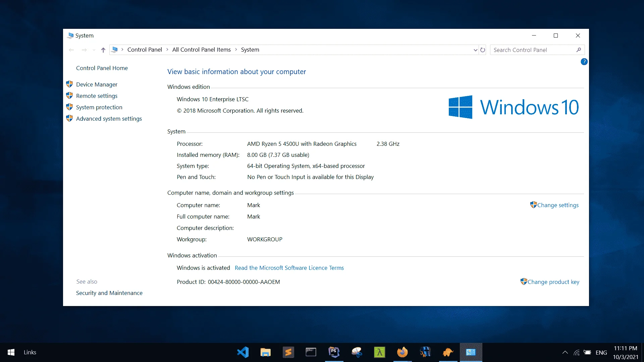Viewport: 644px width, 362px height.
Task: Select the System breadcrumb in address bar
Action: pyautogui.click(x=250, y=50)
